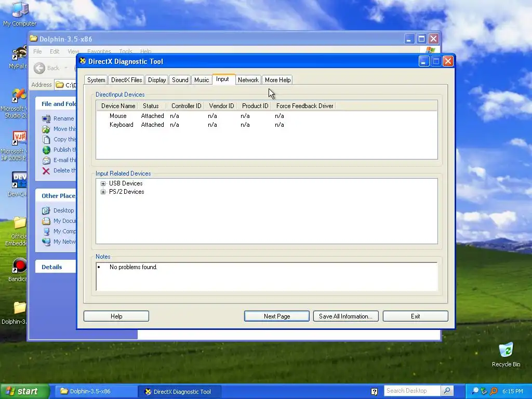Switch to the Music tab

(202, 80)
